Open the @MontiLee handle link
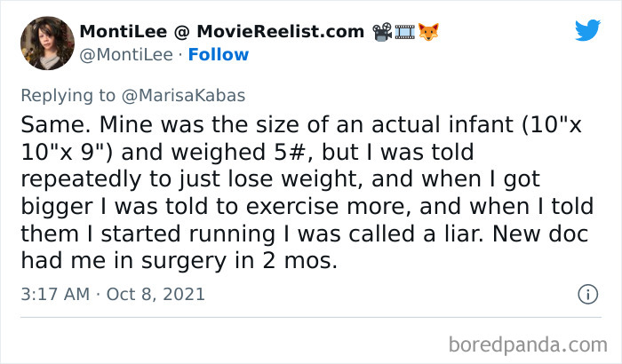Image resolution: width=622 pixels, height=364 pixels. [x=125, y=55]
